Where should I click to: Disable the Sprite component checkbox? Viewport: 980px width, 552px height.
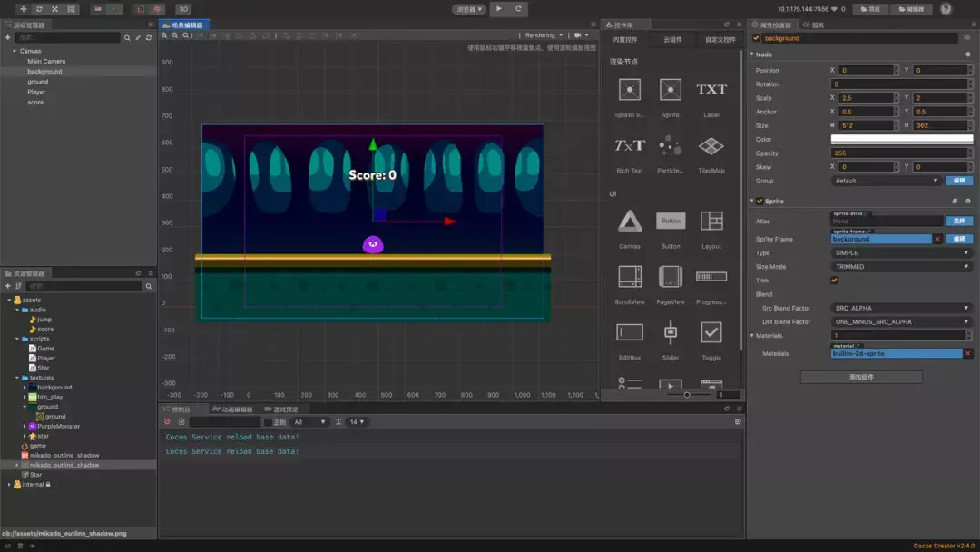click(759, 202)
